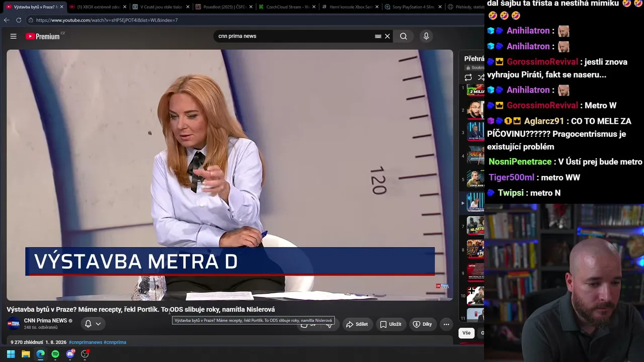Click the video title 'Výstavba bytů v Praze?'
Image resolution: width=644 pixels, height=362 pixels.
(x=141, y=309)
